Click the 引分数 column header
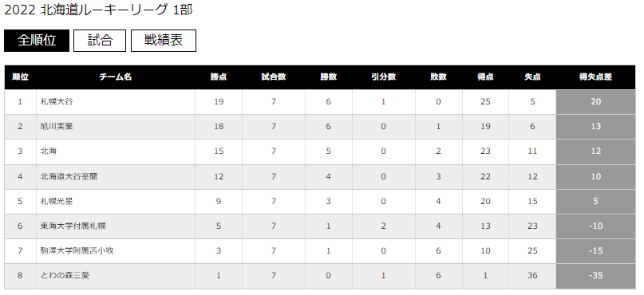The width and height of the screenshot is (644, 295). point(383,77)
